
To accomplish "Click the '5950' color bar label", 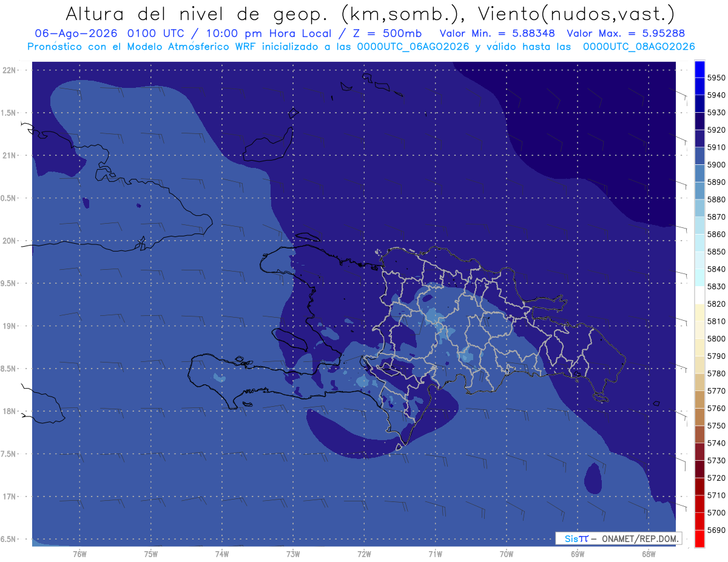I will coord(716,78).
